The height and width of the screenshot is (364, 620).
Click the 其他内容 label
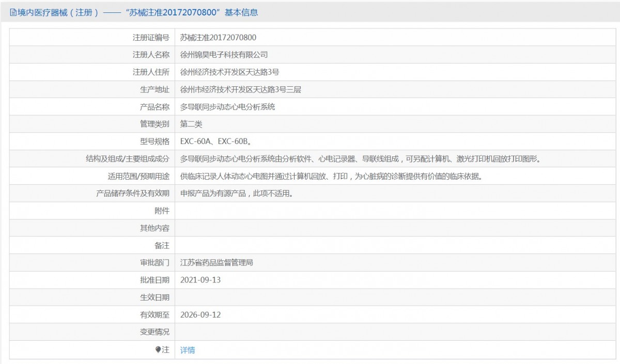click(x=155, y=228)
